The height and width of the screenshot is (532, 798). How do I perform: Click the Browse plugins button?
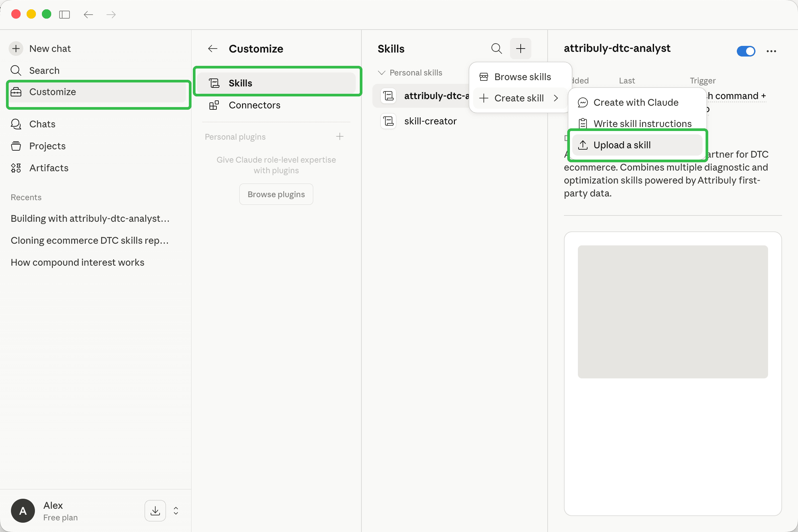pos(276,194)
